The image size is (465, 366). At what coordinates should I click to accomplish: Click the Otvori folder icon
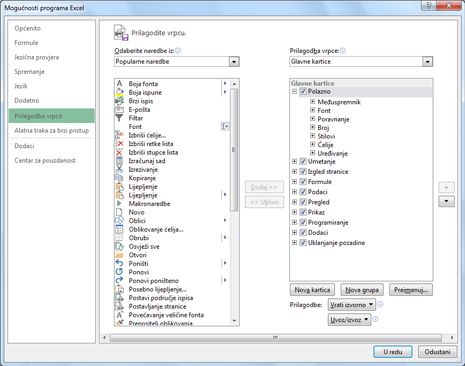(x=119, y=255)
